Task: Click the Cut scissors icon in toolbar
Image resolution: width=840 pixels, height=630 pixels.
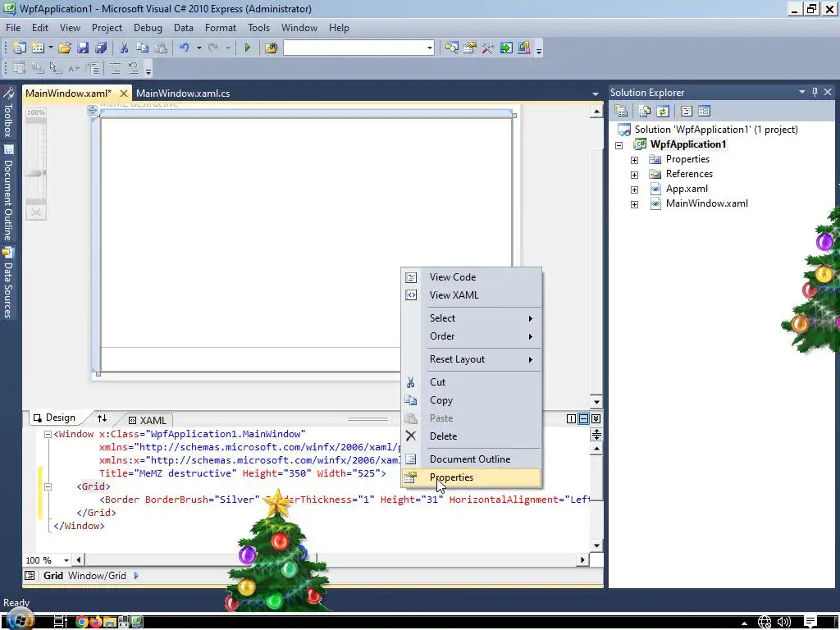Action: [125, 48]
